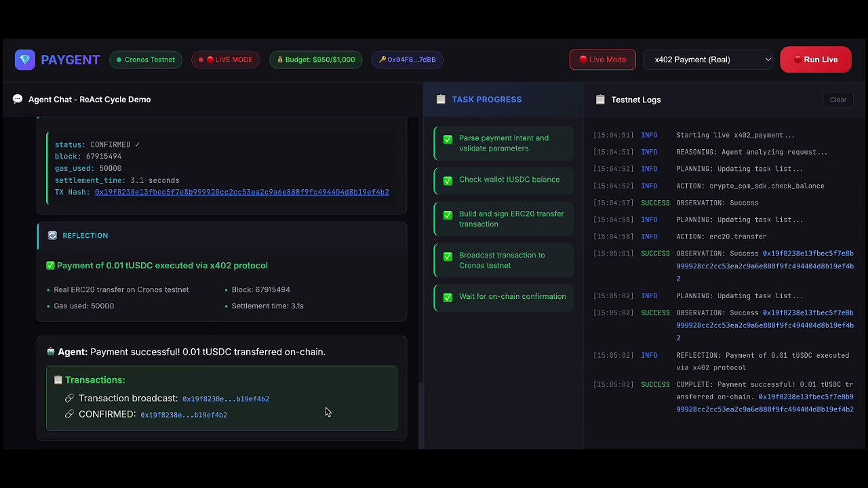Click the Testnet Logs heading

pos(636,100)
